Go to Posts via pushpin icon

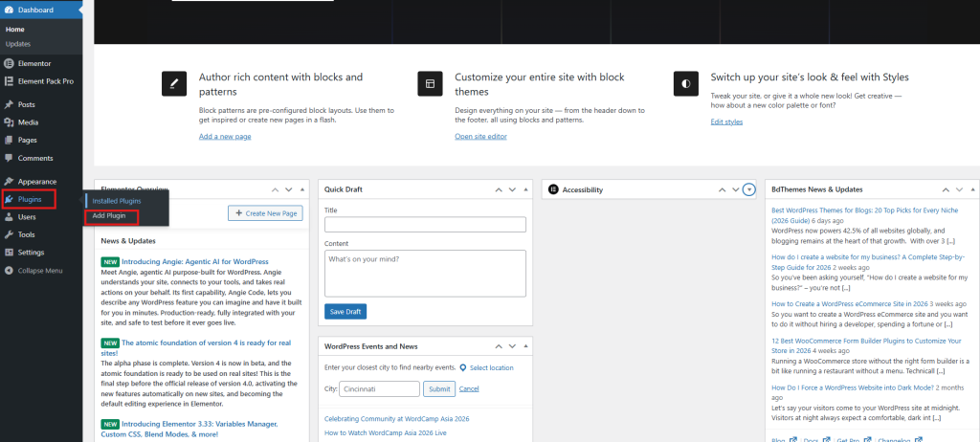click(x=9, y=105)
